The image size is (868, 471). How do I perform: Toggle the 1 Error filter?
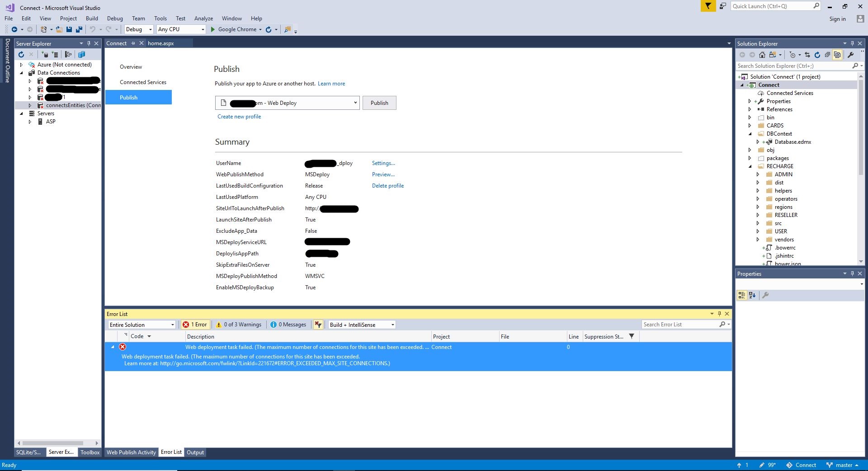tap(195, 325)
